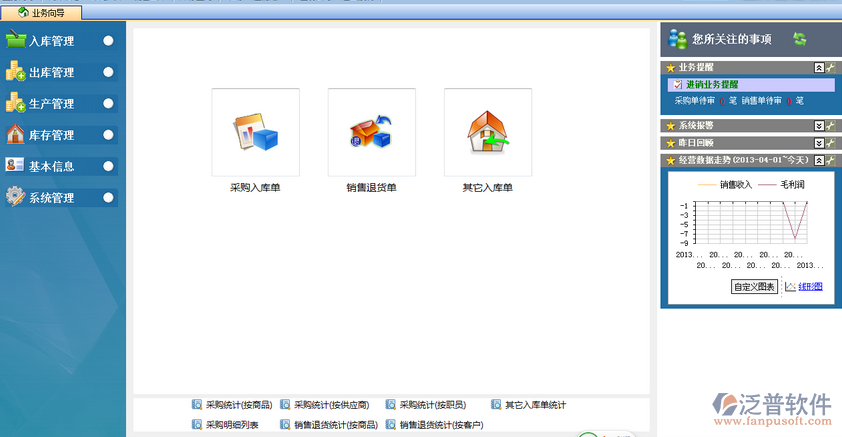Collapse the 经营数据走势 section

point(819,161)
